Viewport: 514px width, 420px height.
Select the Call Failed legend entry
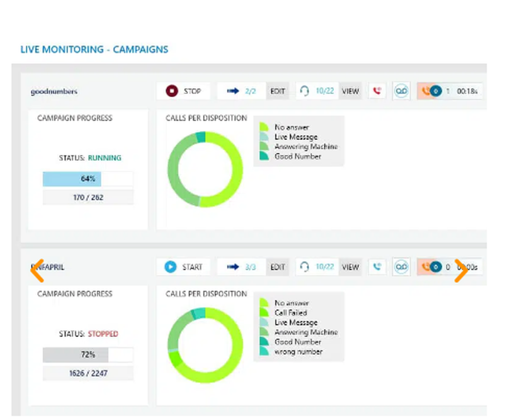tap(291, 313)
